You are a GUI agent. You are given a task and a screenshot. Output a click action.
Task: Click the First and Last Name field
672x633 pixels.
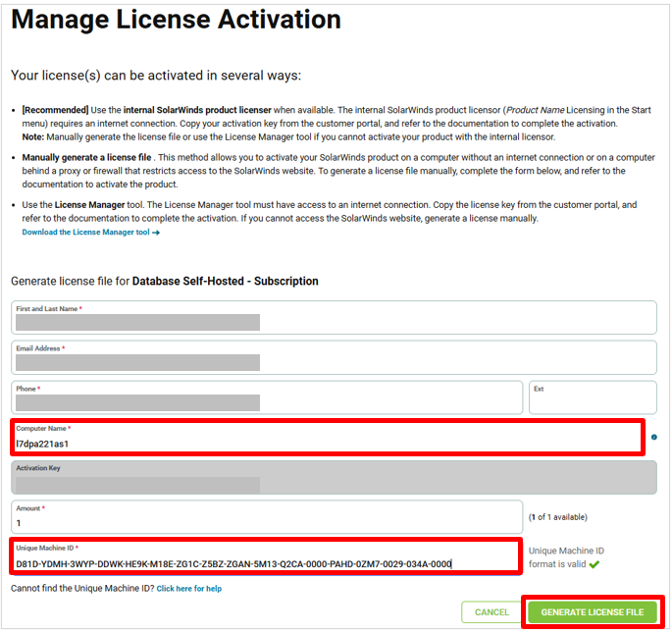point(334,317)
